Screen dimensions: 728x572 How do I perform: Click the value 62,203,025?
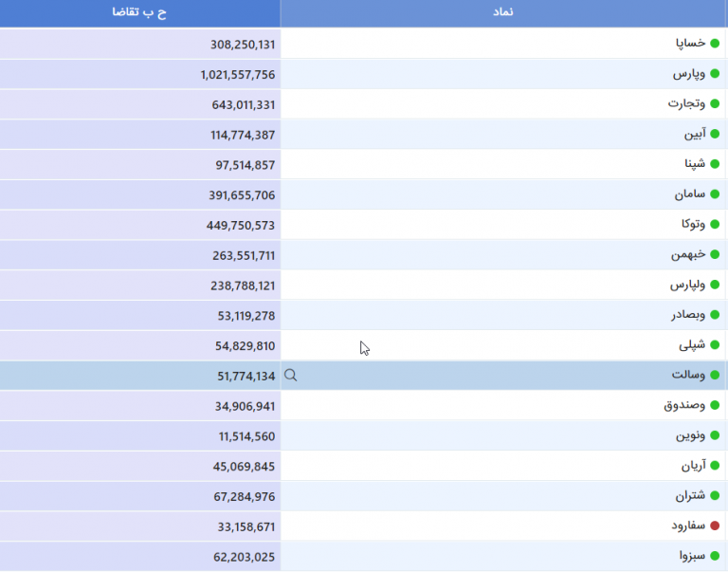click(x=245, y=557)
